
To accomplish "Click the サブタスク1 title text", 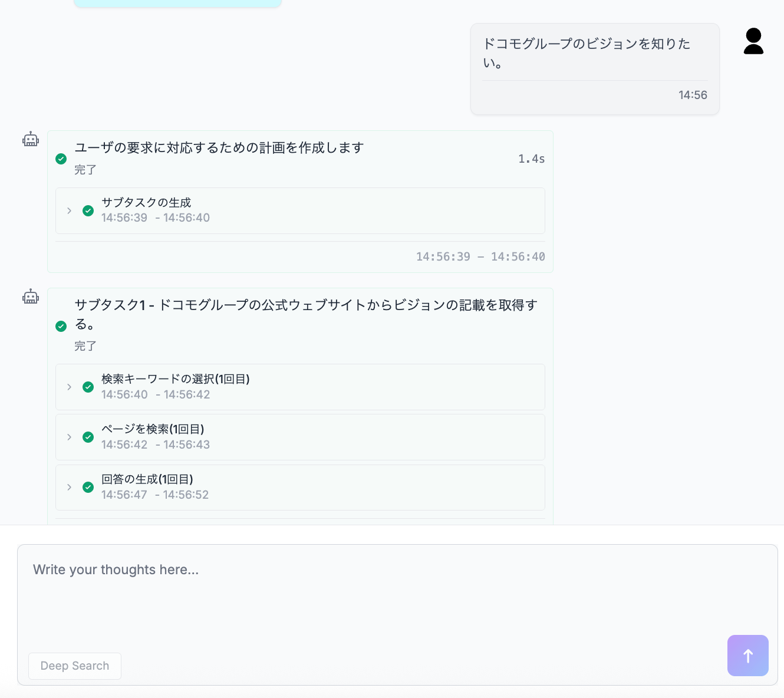I will pos(306,314).
